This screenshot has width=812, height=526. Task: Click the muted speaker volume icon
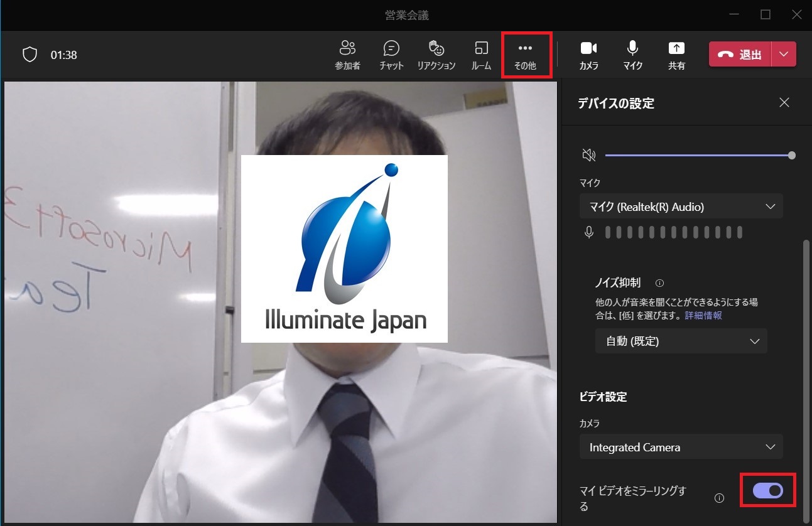pos(588,155)
